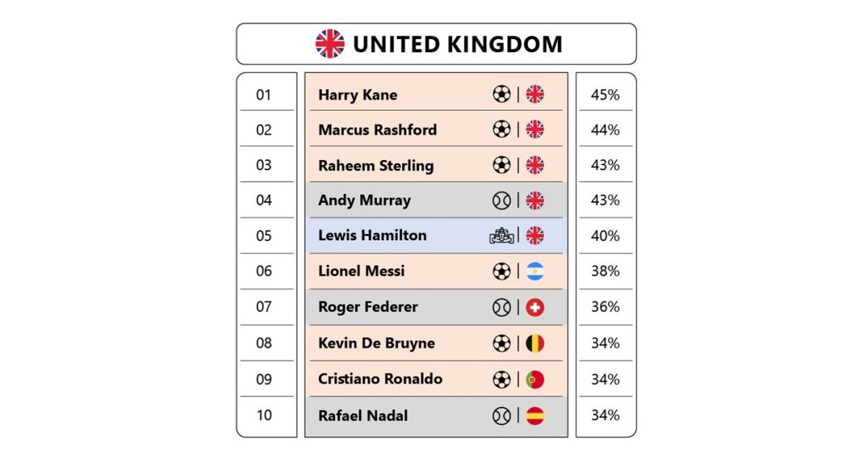Image resolution: width=868 pixels, height=454 pixels.
Task: Click the Swiss flag beside Roger Federer
Action: click(535, 307)
